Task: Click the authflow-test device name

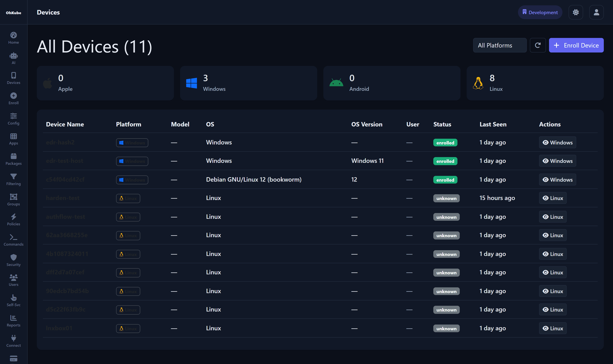Action: [66, 217]
